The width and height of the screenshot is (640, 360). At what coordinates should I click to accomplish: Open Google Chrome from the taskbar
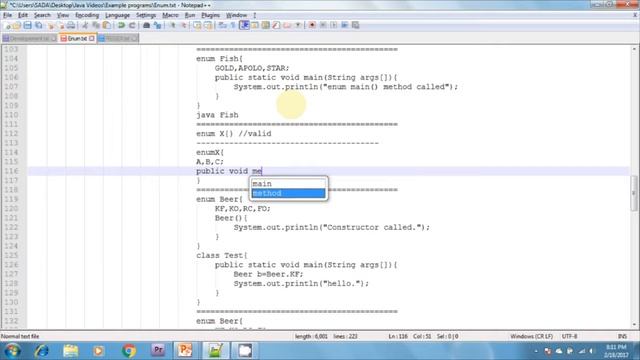tap(129, 351)
